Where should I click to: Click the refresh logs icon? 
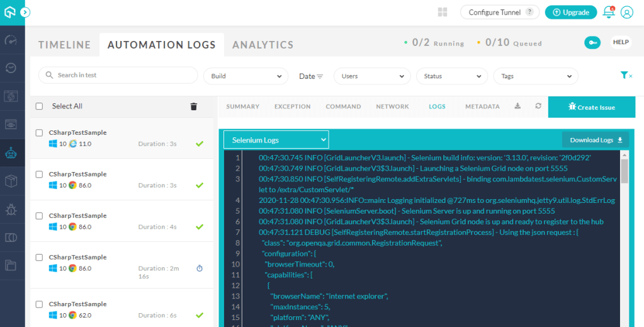coord(538,106)
